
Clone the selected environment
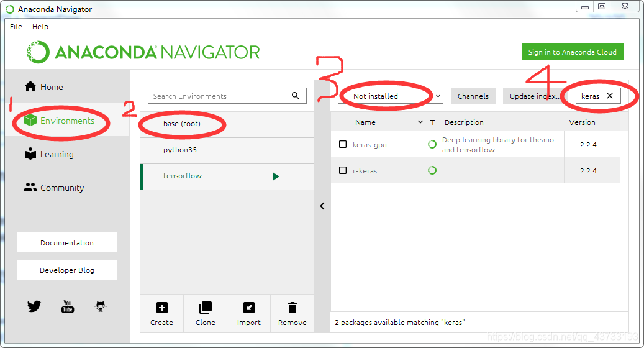[206, 313]
